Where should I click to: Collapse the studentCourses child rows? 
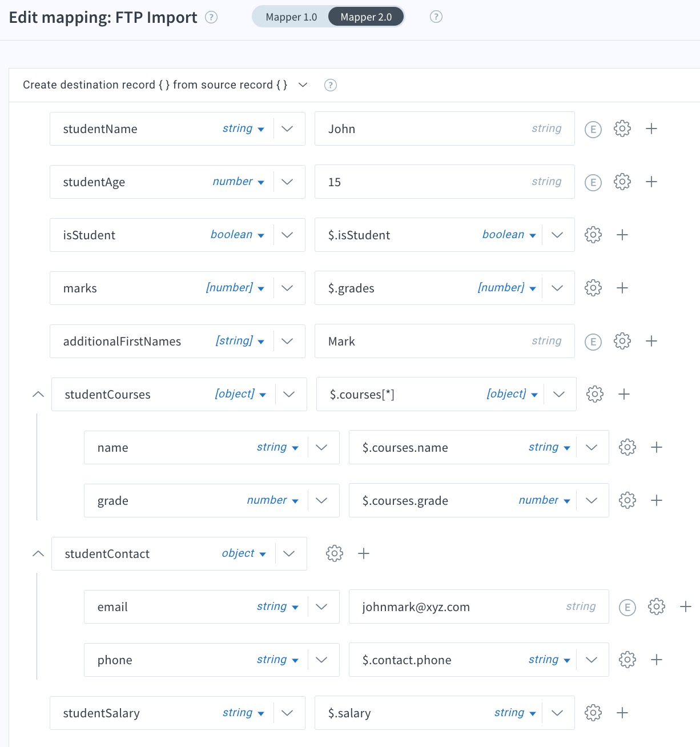38,394
